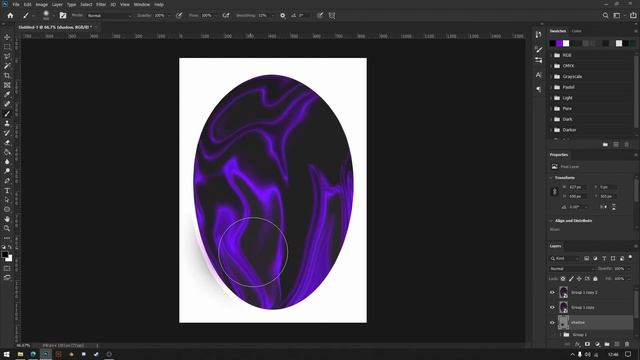
Task: Open File Explorer from the taskbar
Action: coord(20,354)
